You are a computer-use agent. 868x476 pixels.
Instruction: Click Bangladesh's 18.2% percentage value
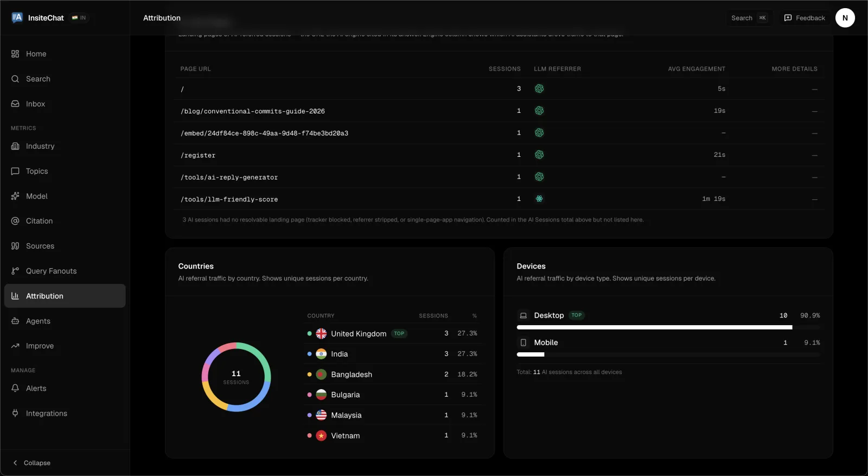(467, 375)
